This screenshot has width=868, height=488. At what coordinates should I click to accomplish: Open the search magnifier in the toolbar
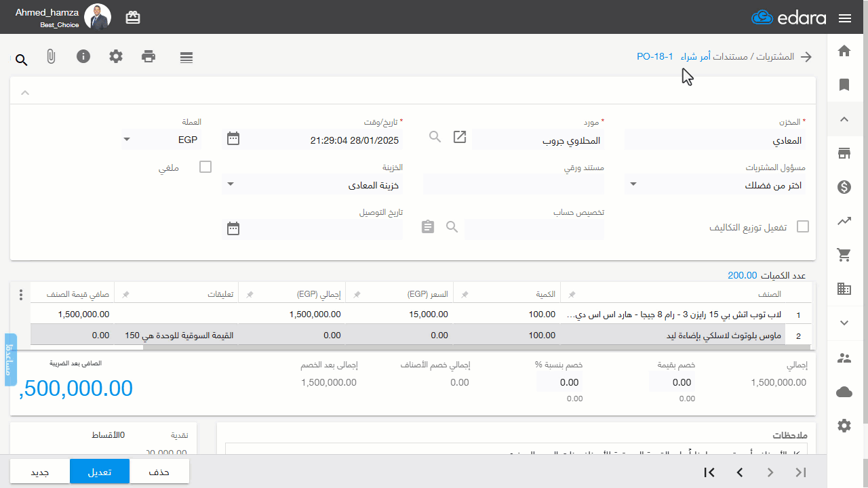click(x=22, y=60)
